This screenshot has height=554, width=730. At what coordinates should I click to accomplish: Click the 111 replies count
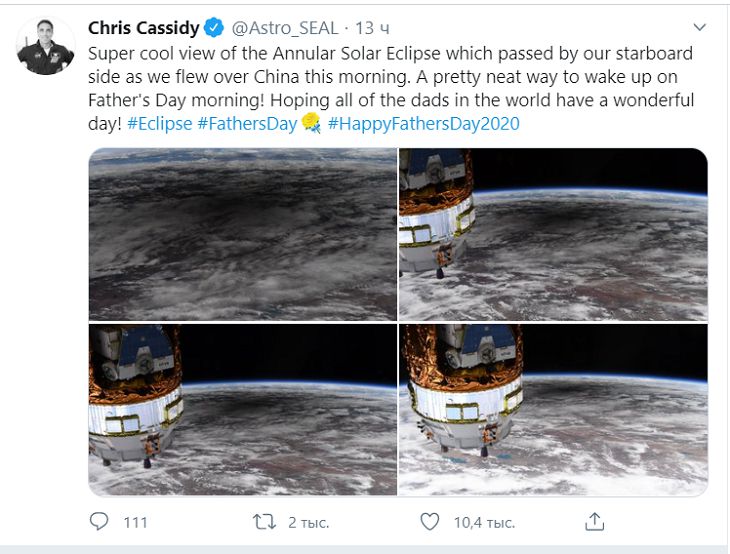pos(135,522)
